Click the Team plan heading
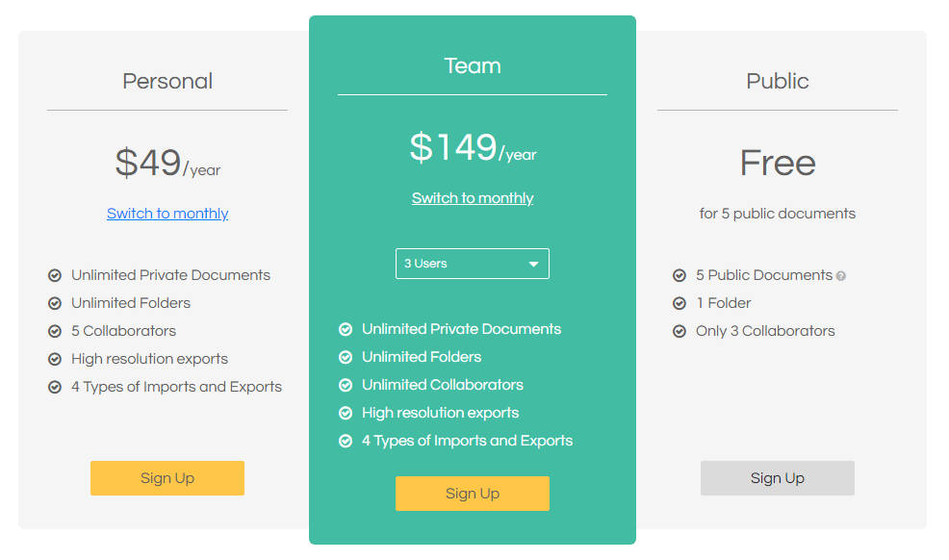Viewport: 949px width, 560px height. pyautogui.click(x=472, y=65)
